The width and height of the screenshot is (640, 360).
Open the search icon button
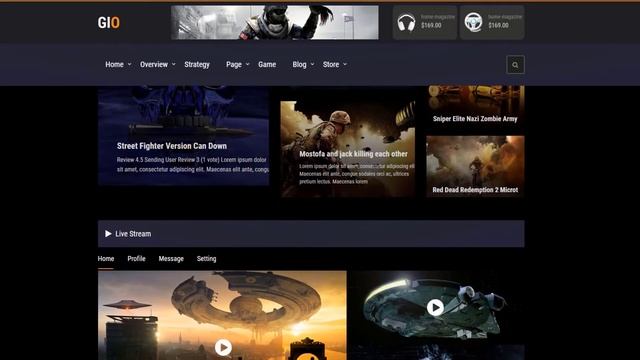[x=515, y=64]
